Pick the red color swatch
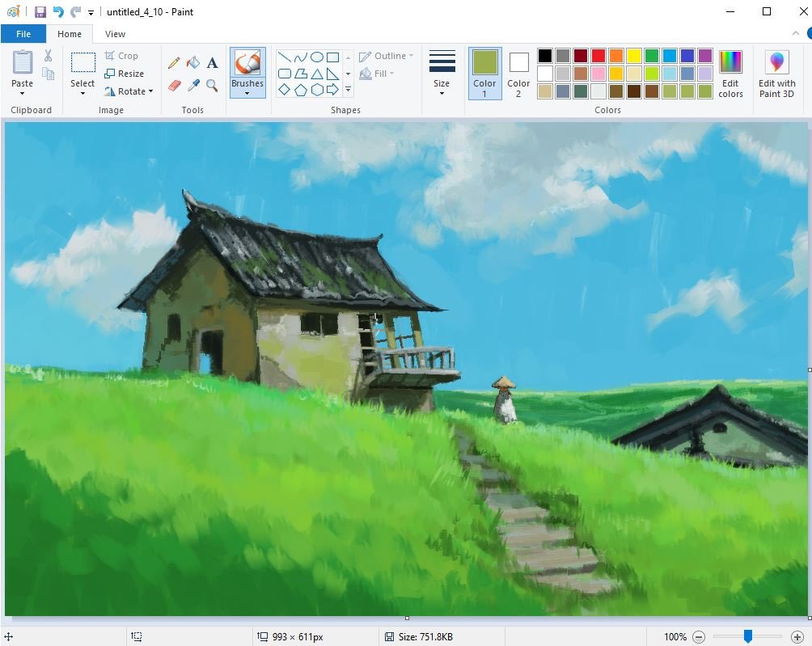 (x=598, y=56)
